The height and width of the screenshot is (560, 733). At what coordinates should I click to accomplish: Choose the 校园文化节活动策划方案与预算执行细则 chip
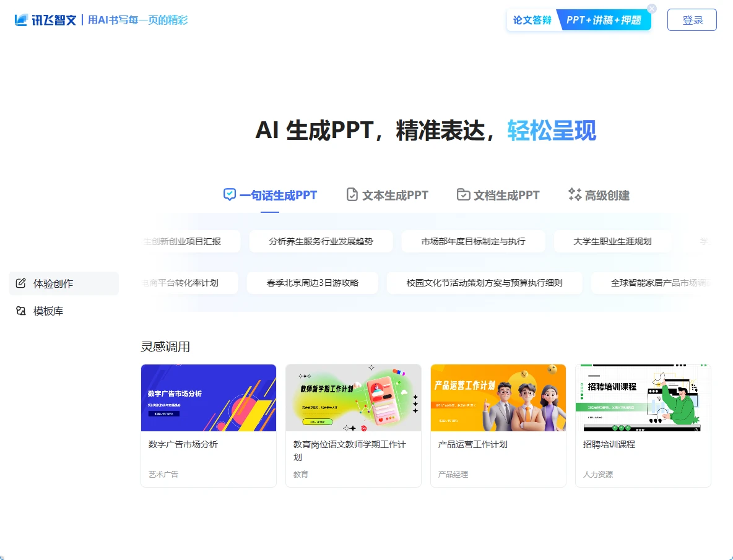[x=484, y=283]
